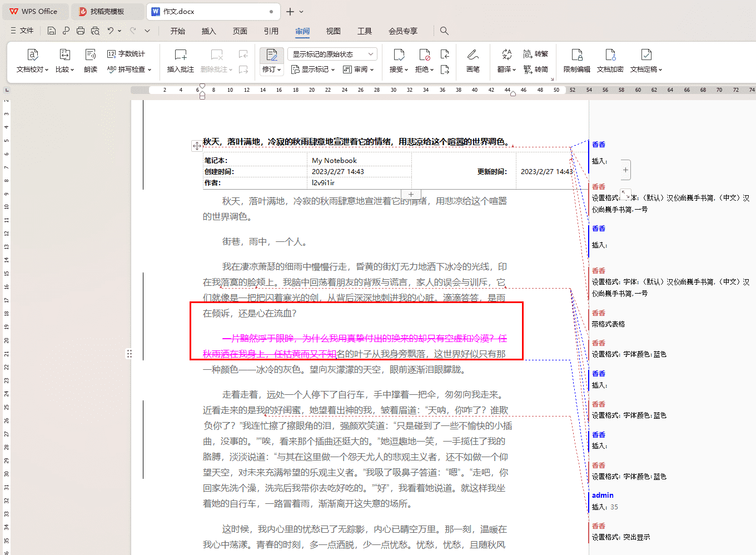756x555 pixels.
Task: Switch to the 找稻壳模板 window tab
Action: click(108, 11)
